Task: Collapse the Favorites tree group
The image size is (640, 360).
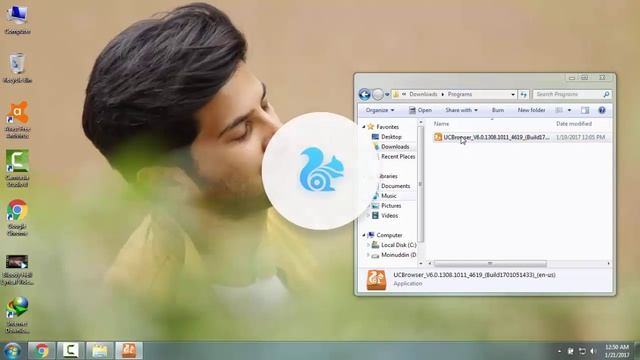Action: point(364,127)
